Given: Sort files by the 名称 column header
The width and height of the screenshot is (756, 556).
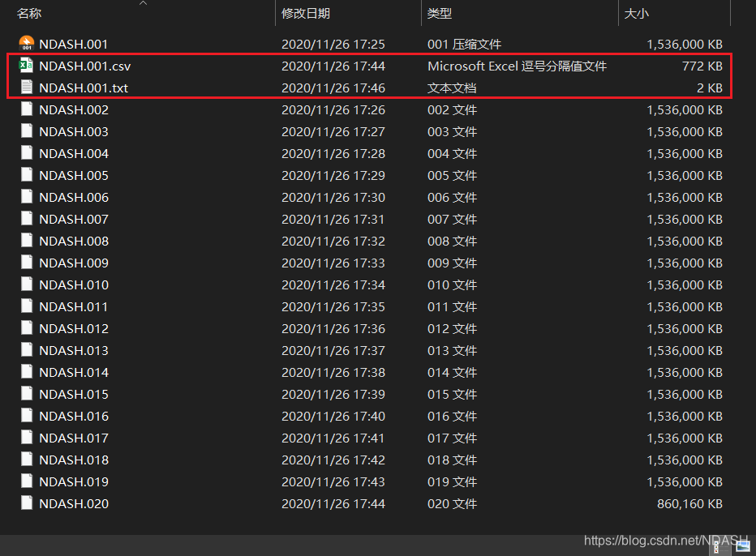Looking at the screenshot, I should (29, 14).
